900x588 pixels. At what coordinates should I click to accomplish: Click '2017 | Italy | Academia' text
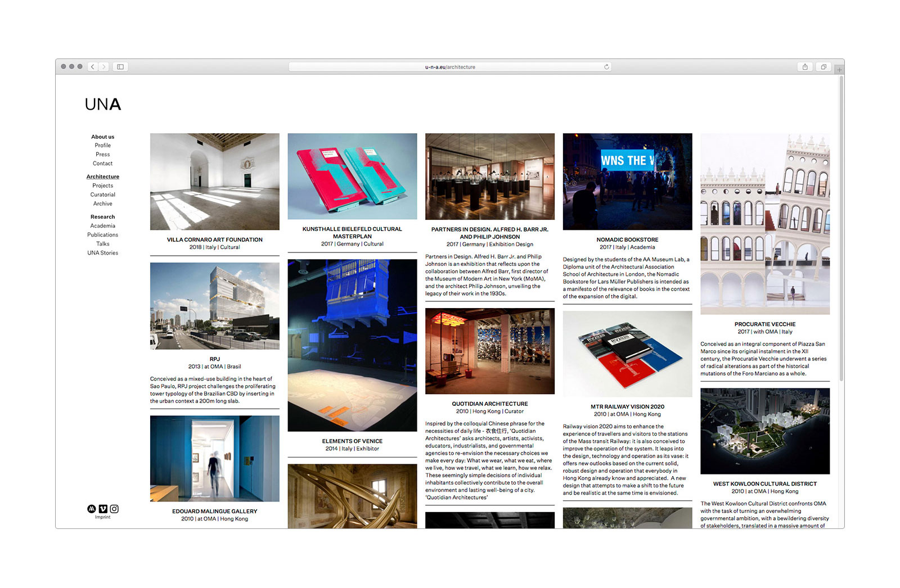628,247
